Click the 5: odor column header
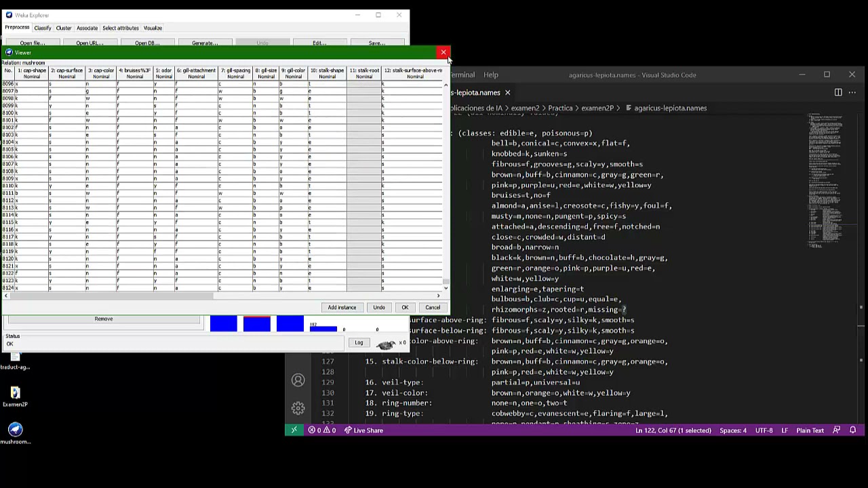 click(163, 73)
